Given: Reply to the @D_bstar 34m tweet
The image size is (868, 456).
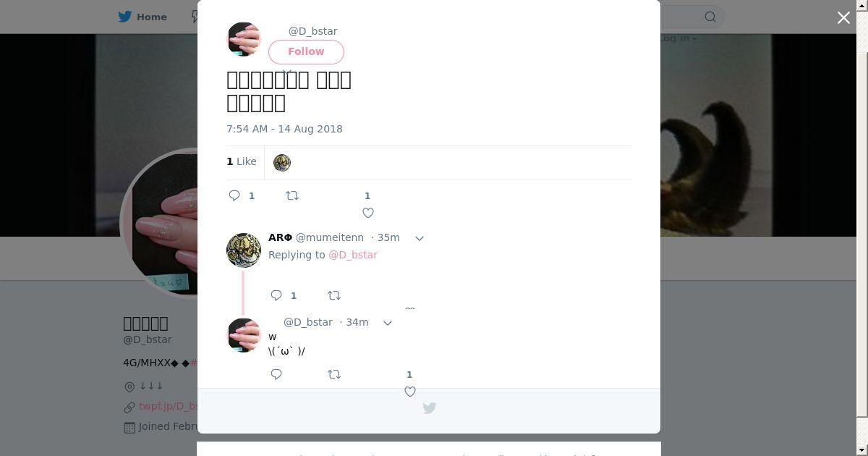Looking at the screenshot, I should coord(276,374).
